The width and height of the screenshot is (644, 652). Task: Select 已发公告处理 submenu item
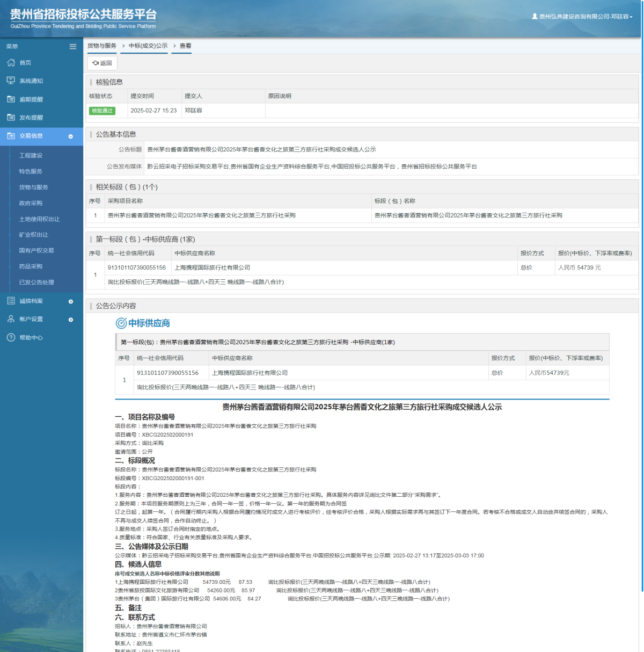(36, 282)
